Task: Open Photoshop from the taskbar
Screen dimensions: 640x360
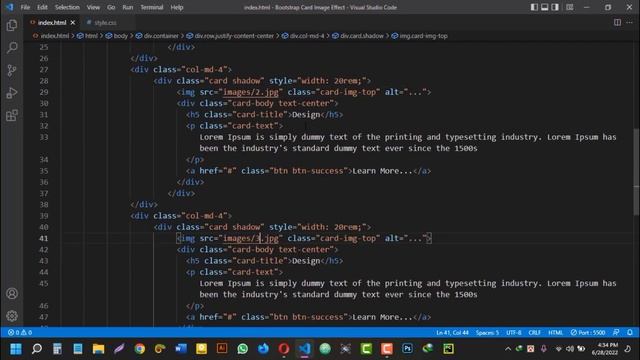Action: (407, 349)
